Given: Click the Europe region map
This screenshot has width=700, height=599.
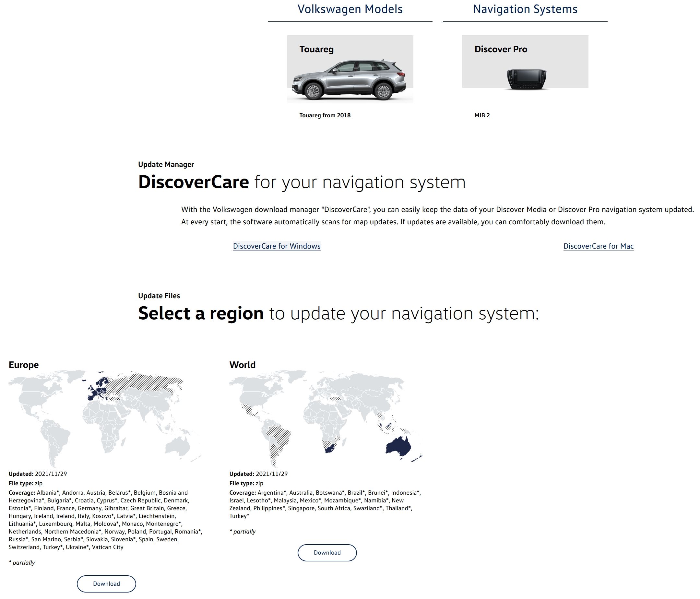Looking at the screenshot, I should 105,419.
